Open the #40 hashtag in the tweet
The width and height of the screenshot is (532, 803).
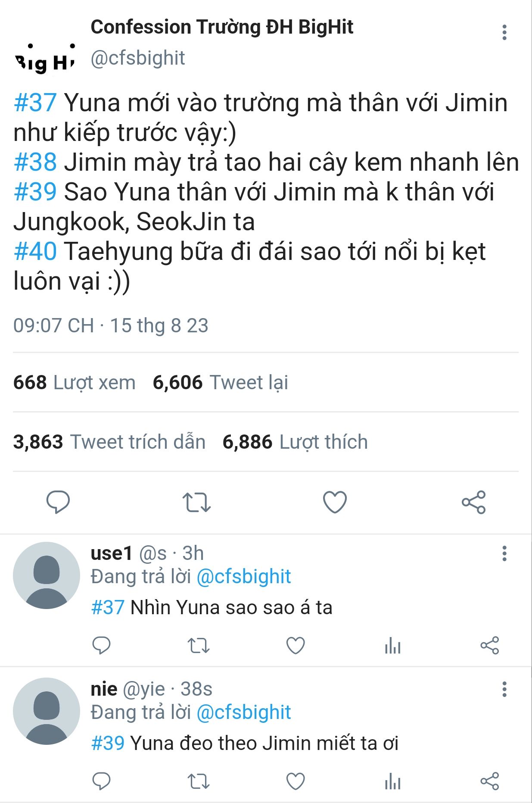tap(35, 251)
